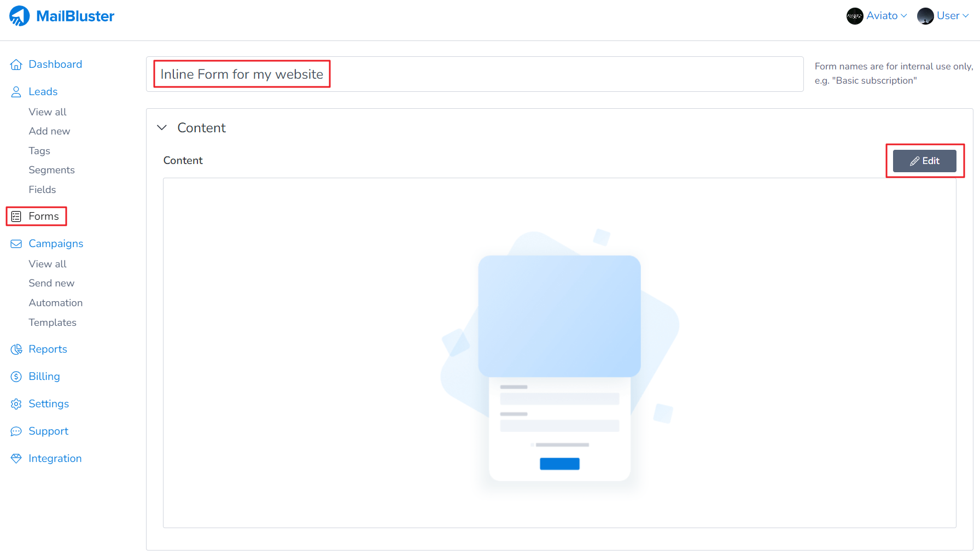
Task: Click the Support chat bubble icon
Action: point(16,431)
